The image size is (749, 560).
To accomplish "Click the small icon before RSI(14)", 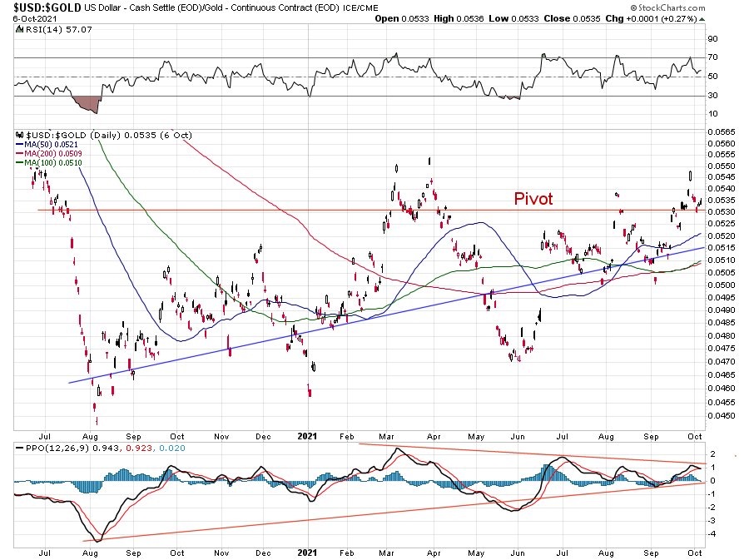I will [x=20, y=29].
